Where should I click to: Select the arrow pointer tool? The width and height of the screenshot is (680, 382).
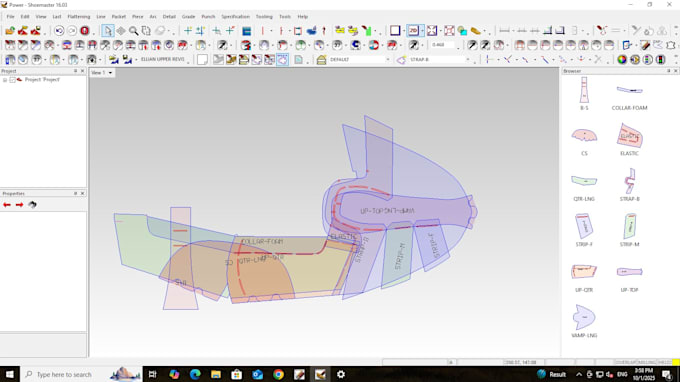[x=108, y=31]
